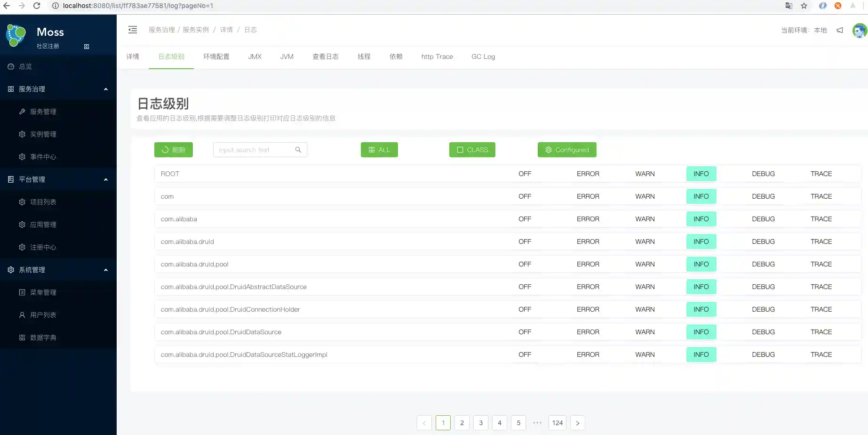Open the user avatar in the top right
868x435 pixels.
[x=859, y=31]
